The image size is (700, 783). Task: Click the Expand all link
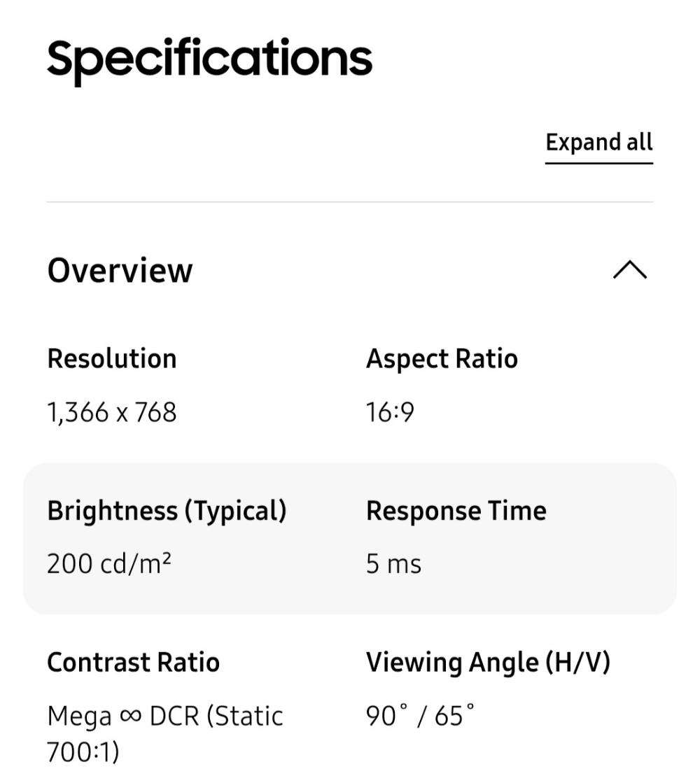click(x=599, y=143)
